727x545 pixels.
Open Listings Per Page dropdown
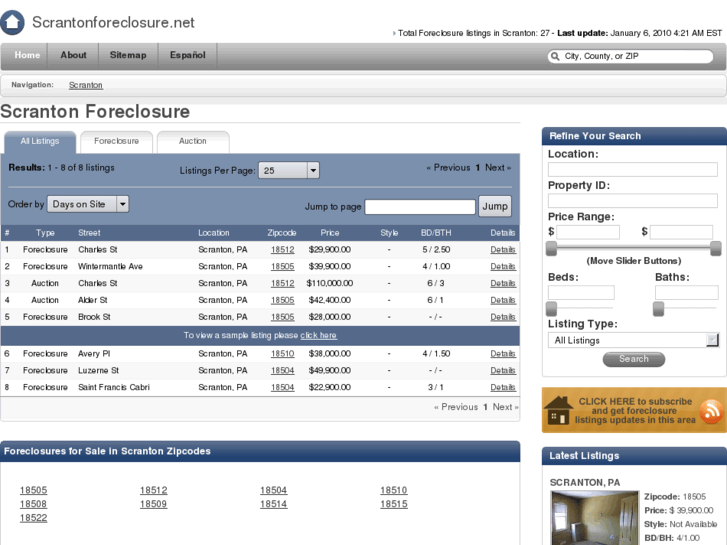tap(288, 170)
